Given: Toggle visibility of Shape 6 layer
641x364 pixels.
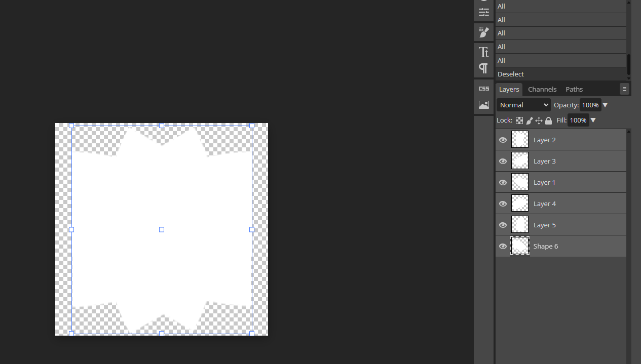Looking at the screenshot, I should tap(503, 247).
